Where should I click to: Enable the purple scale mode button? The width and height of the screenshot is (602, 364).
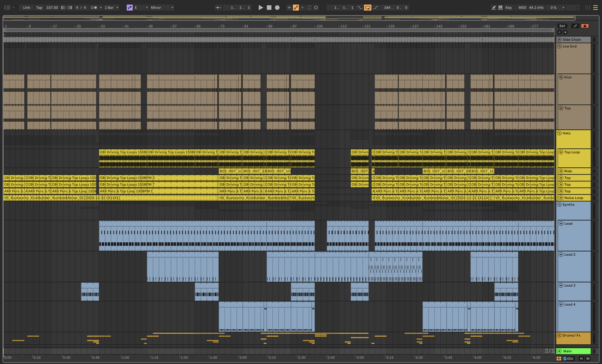point(130,8)
